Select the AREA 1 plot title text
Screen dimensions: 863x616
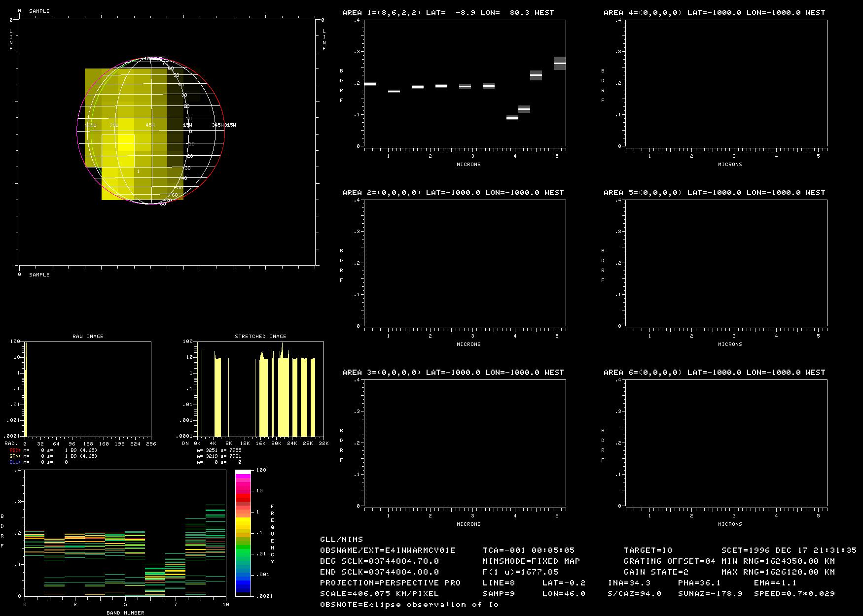click(x=448, y=13)
